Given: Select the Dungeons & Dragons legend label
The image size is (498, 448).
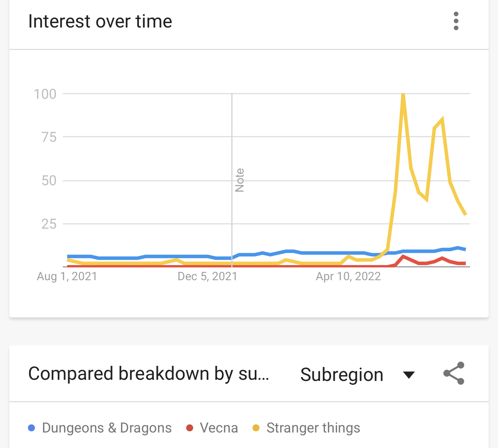Looking at the screenshot, I should pyautogui.click(x=107, y=428).
